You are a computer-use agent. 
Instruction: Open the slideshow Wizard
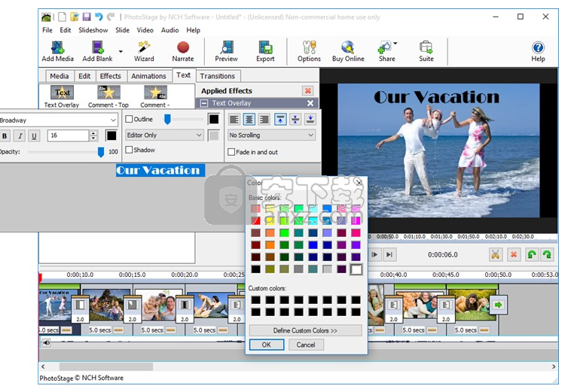(x=144, y=51)
